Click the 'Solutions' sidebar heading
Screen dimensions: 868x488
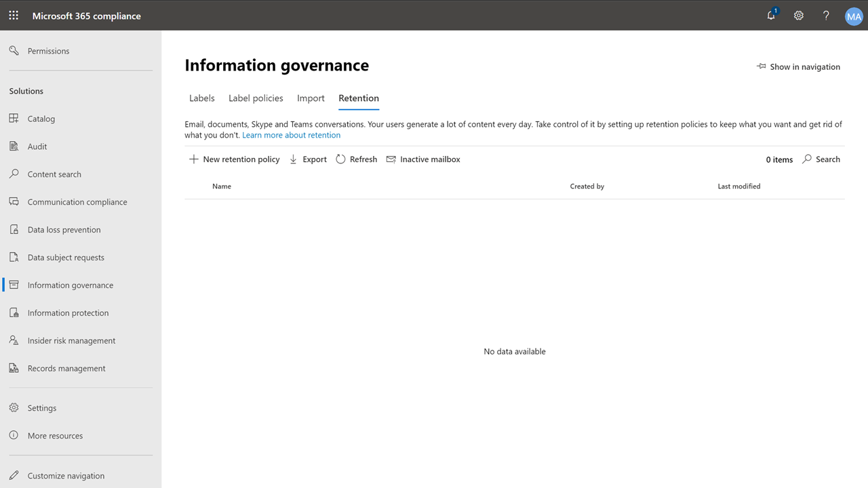tap(26, 91)
